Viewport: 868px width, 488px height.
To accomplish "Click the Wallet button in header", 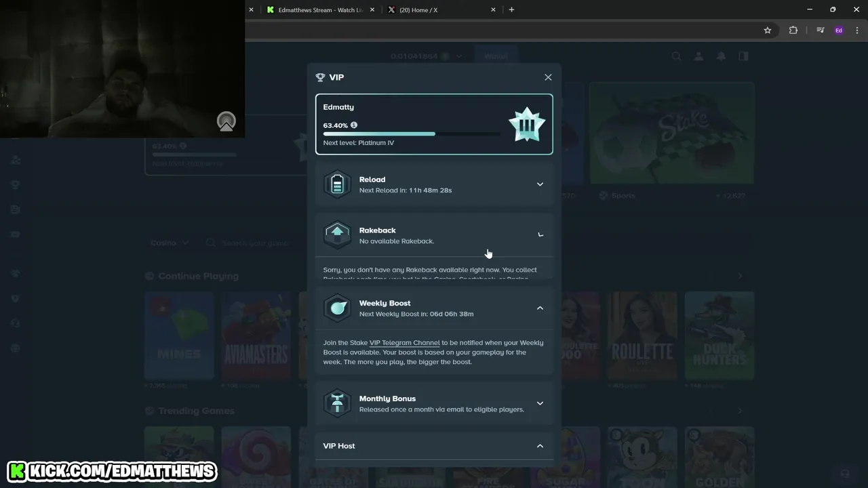I will pyautogui.click(x=496, y=56).
